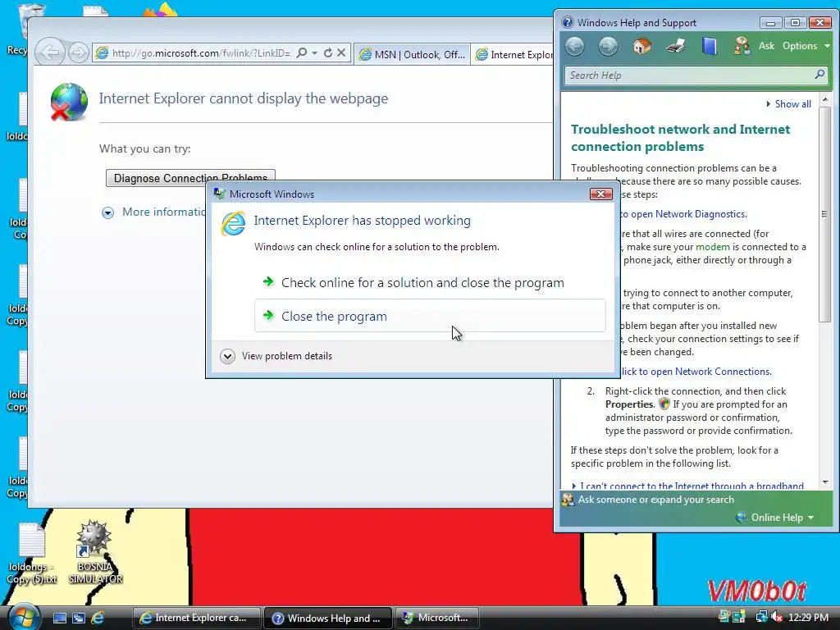Click the Help window scroll up arrow
840x630 pixels.
825,99
